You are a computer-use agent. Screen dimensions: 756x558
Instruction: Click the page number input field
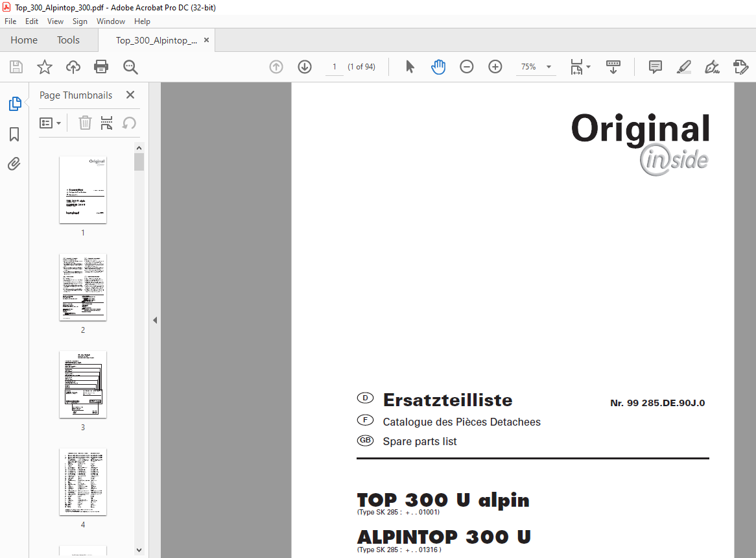pyautogui.click(x=334, y=67)
